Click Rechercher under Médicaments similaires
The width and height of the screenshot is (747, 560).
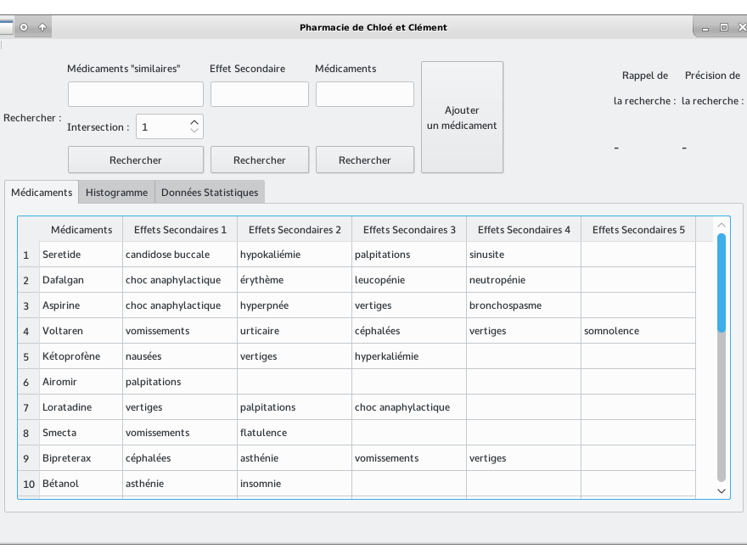tap(135, 160)
